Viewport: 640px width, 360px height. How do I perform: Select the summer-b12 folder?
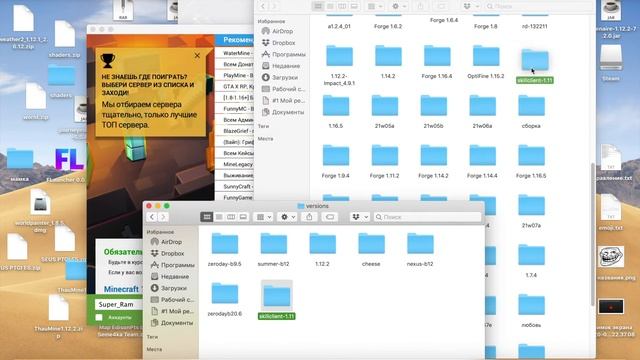pyautogui.click(x=273, y=249)
